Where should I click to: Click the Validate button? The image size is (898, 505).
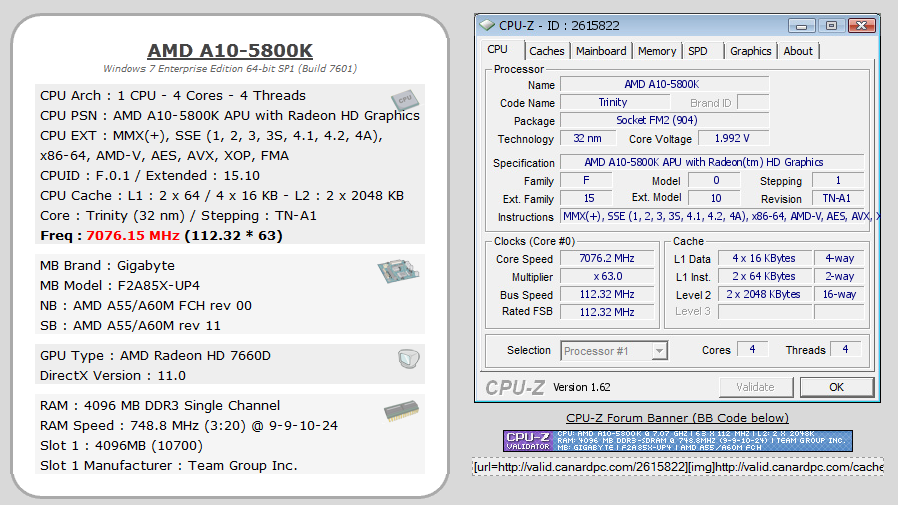click(755, 387)
